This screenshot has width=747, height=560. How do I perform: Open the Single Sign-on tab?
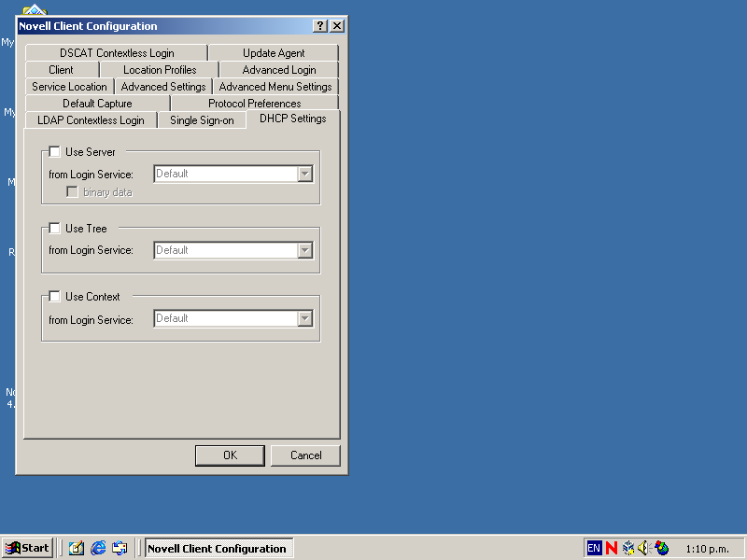coord(202,120)
